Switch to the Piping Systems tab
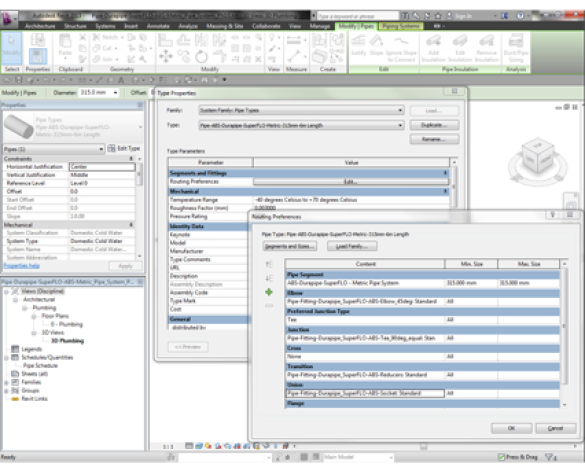Viewport: 585px width, 471px height. pos(401,26)
